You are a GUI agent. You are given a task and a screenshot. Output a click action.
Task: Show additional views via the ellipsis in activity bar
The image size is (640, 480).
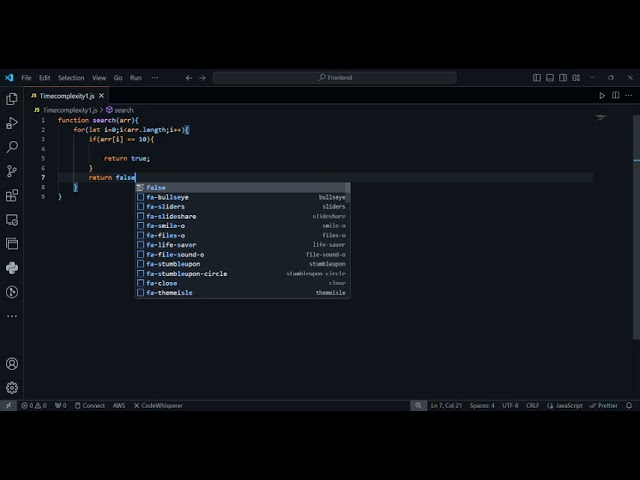(12, 316)
